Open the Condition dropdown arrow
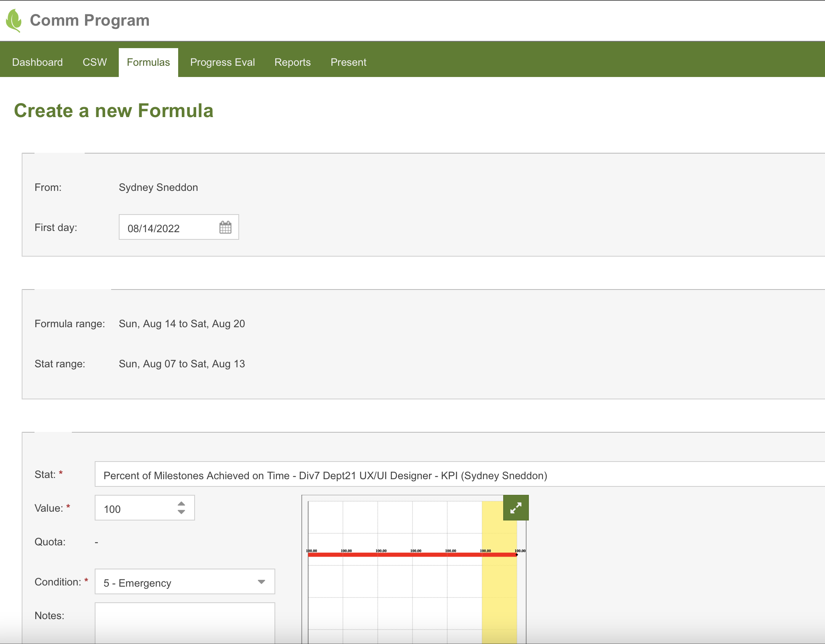Screen dimensions: 825x644 point(261,582)
